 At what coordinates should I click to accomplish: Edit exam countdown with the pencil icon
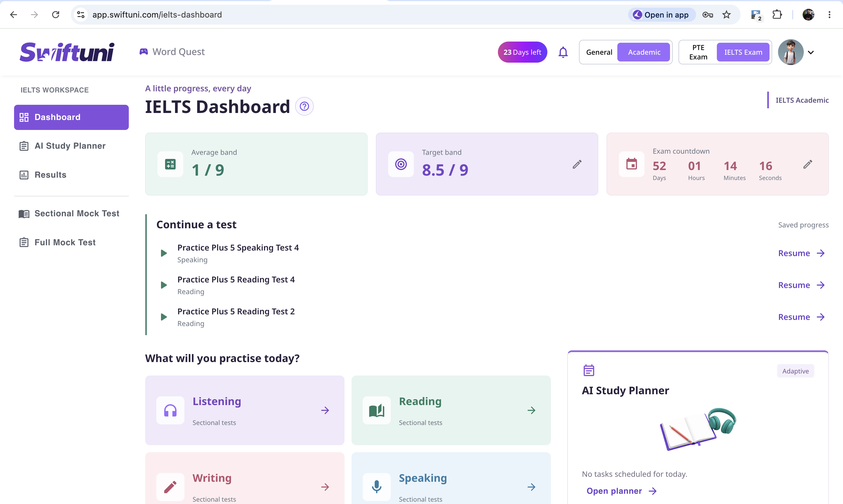tap(808, 164)
